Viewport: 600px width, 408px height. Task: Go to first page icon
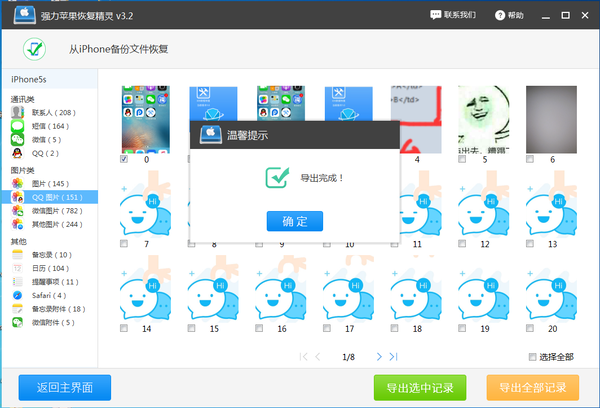303,357
